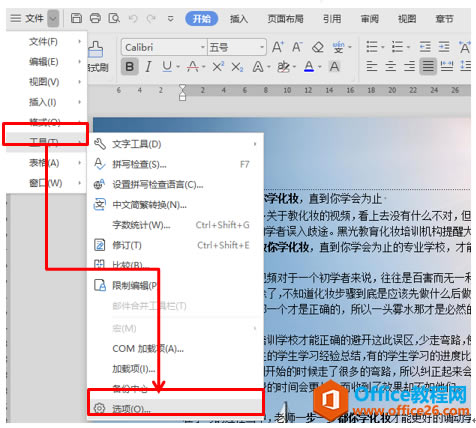Viewport: 476px width, 428px height.
Task: Open the 编辑(E) submenu
Action: (47, 62)
